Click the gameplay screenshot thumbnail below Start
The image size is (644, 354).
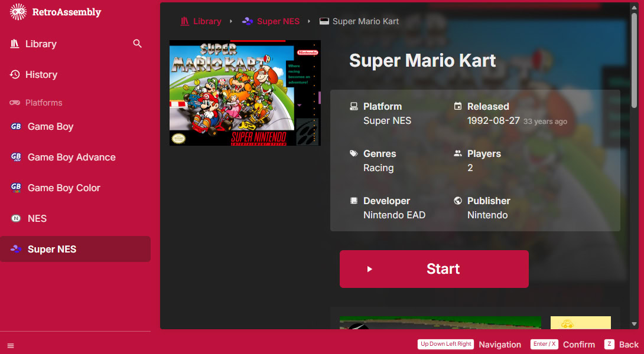(x=440, y=323)
